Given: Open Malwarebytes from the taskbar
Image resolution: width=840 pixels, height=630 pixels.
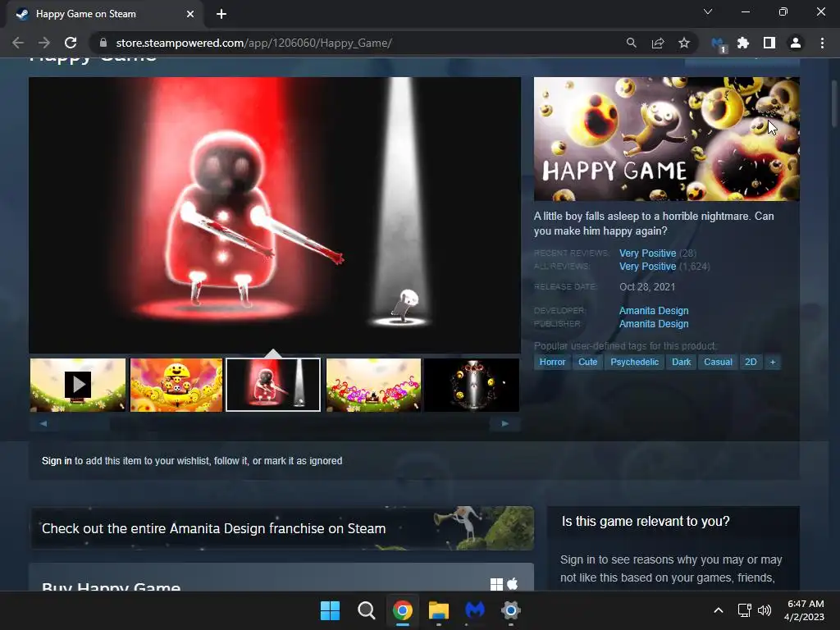Looking at the screenshot, I should pyautogui.click(x=475, y=610).
